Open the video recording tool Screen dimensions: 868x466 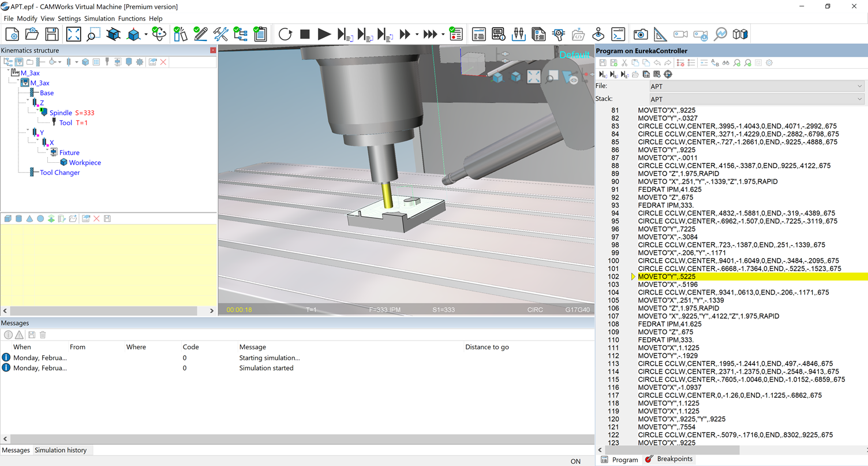tap(680, 34)
